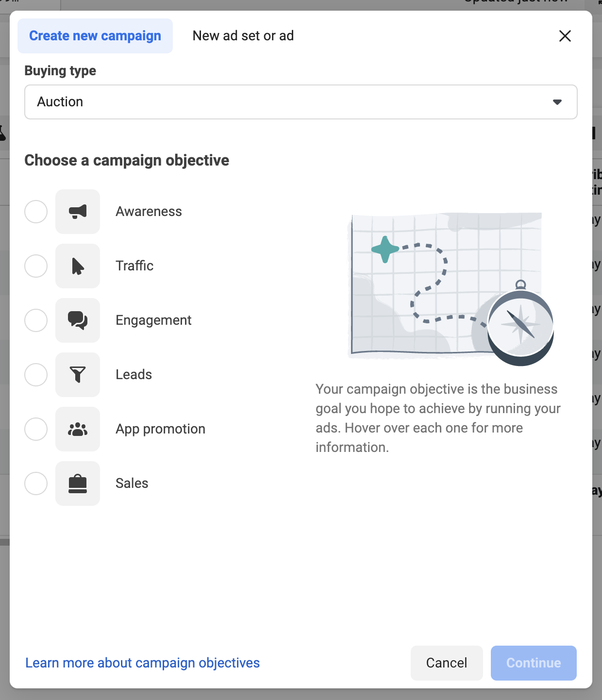Click the Traffic cursor arrow icon
The image size is (602, 700).
tap(78, 266)
